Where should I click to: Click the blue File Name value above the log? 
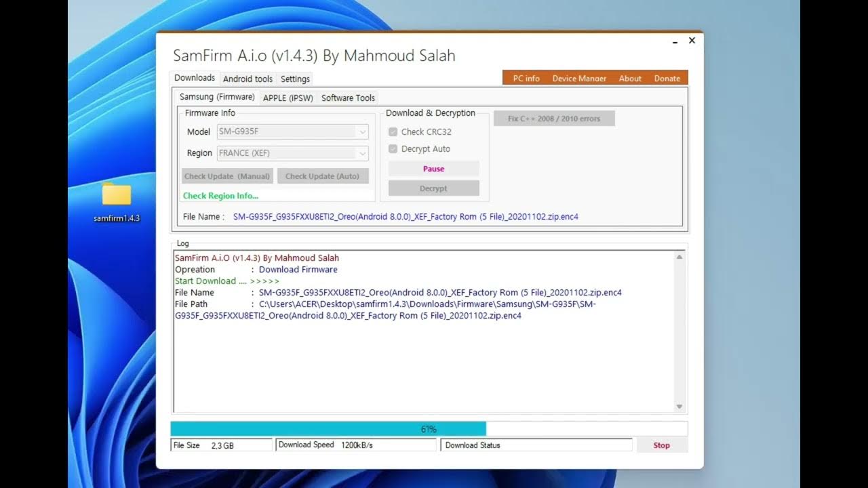(x=406, y=217)
